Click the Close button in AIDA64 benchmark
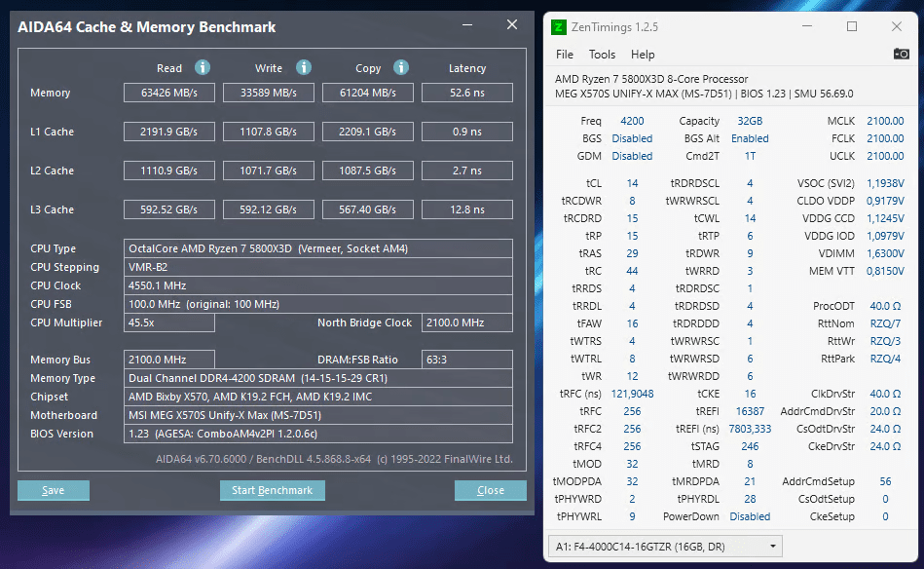The height and width of the screenshot is (569, 924). [491, 491]
